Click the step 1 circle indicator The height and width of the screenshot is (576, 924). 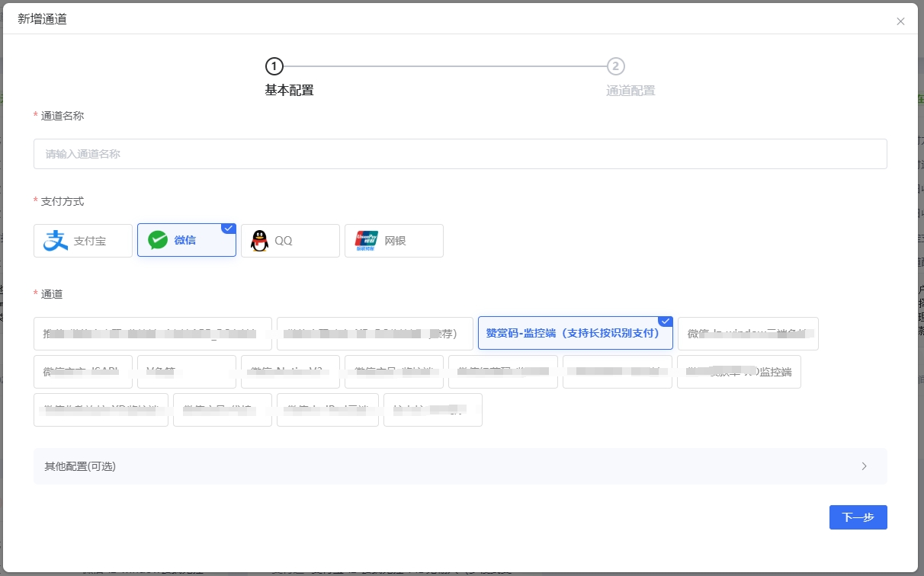click(x=274, y=66)
